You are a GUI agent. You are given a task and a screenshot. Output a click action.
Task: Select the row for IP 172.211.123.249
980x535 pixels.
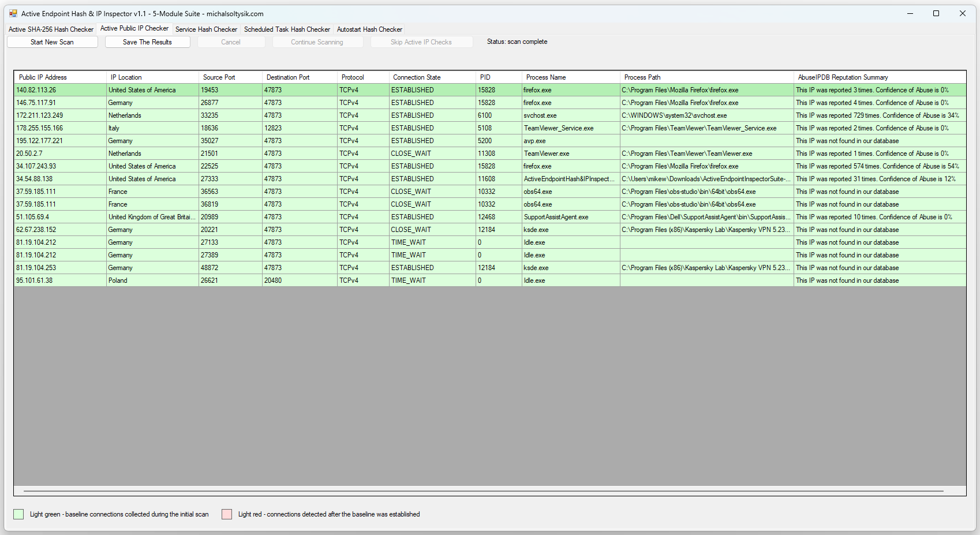pyautogui.click(x=40, y=115)
